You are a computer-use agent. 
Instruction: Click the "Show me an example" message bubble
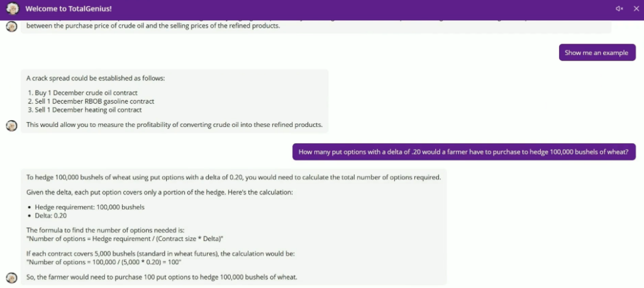tap(597, 53)
